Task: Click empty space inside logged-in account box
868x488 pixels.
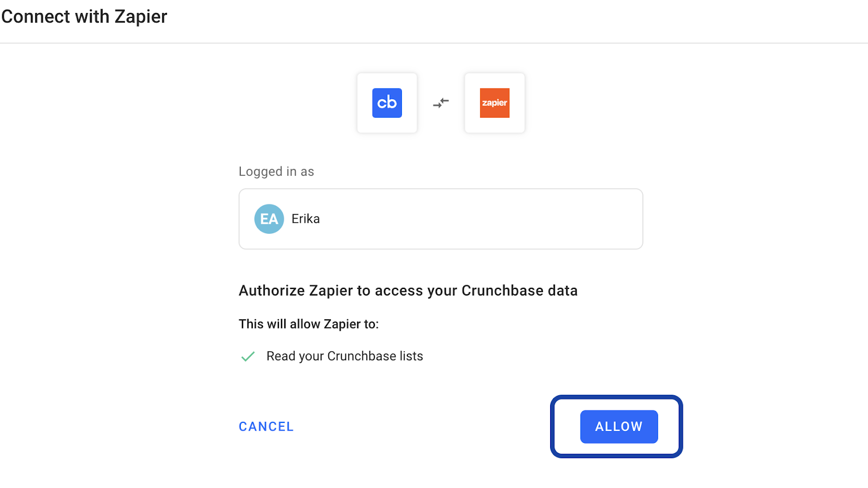Action: pos(477,219)
